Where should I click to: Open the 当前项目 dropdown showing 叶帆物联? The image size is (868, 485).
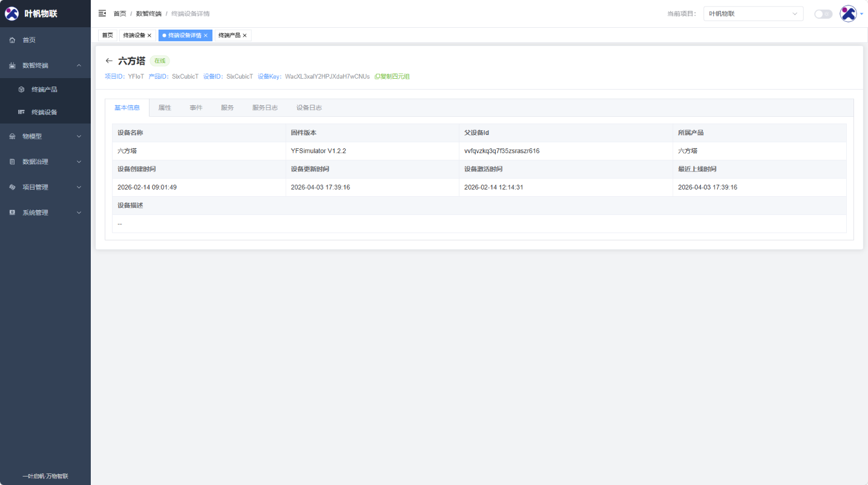(x=753, y=14)
